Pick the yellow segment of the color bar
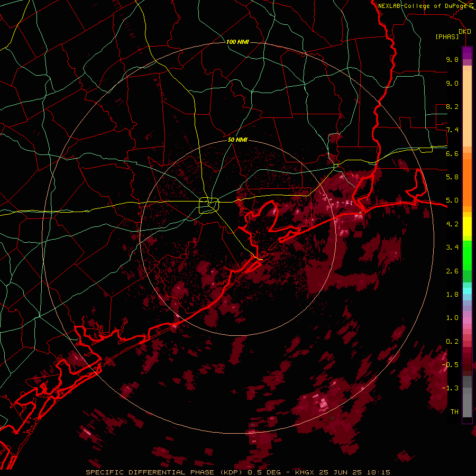 coord(467,226)
